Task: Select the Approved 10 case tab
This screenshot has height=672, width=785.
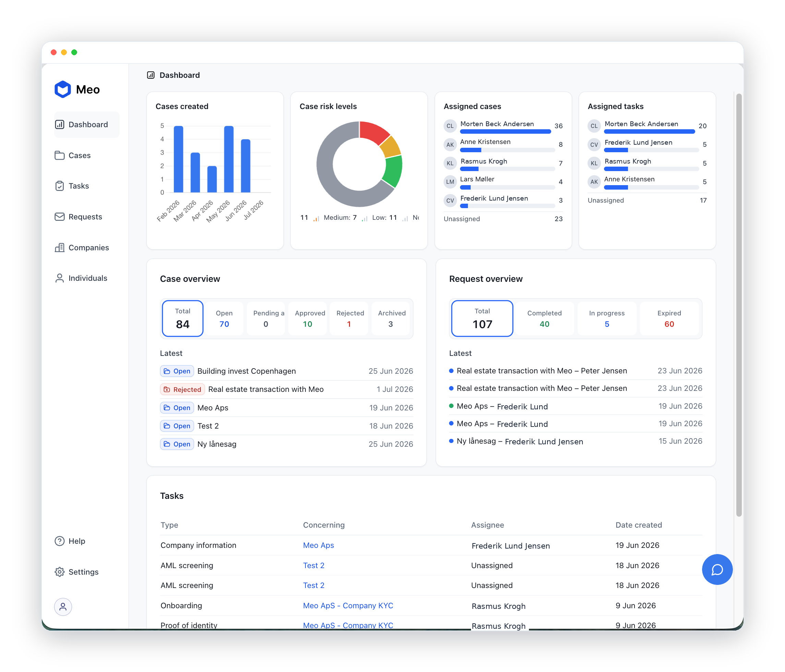Action: coord(307,319)
